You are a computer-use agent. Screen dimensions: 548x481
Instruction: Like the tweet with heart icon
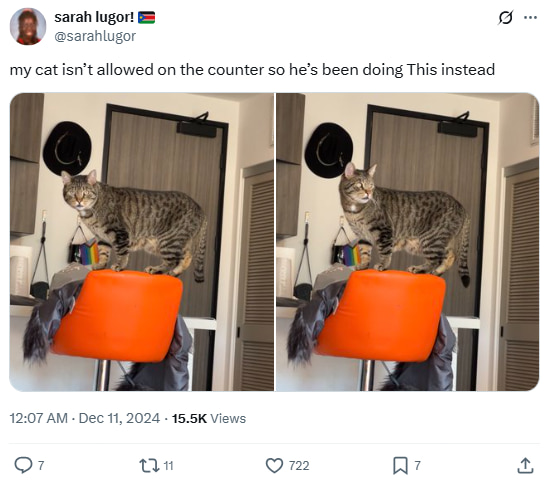[274, 466]
